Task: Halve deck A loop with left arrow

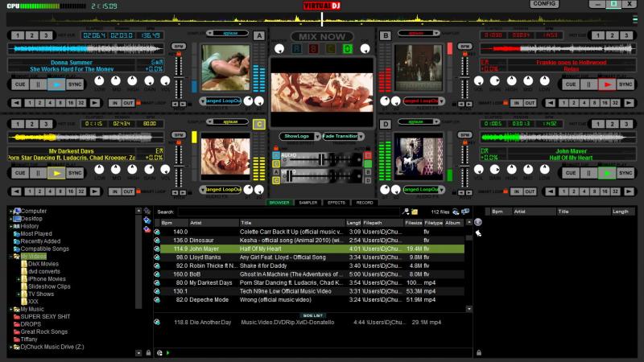Action: pyautogui.click(x=16, y=103)
